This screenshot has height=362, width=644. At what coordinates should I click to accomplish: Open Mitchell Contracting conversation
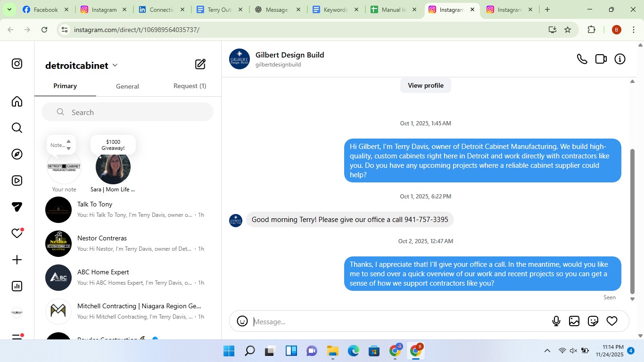127,312
